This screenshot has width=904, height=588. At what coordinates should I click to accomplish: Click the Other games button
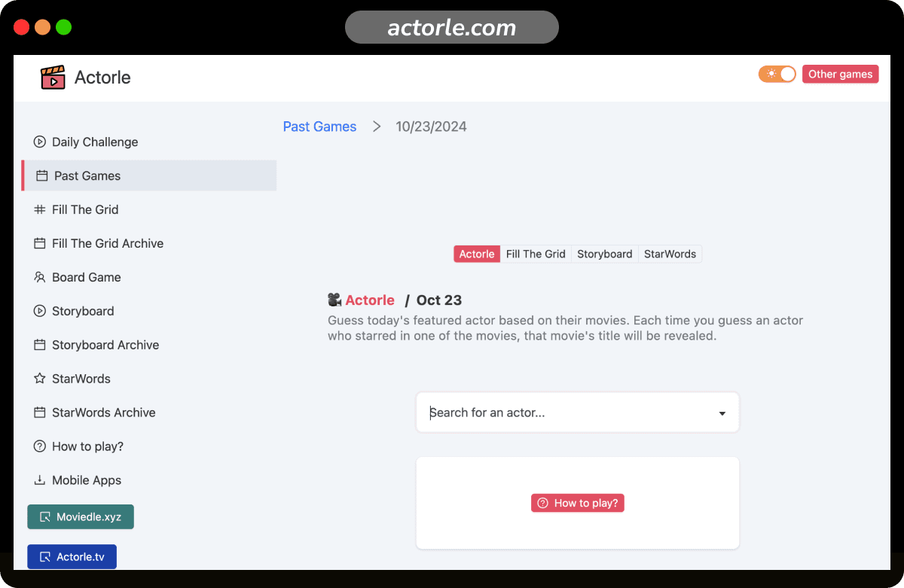[840, 74]
